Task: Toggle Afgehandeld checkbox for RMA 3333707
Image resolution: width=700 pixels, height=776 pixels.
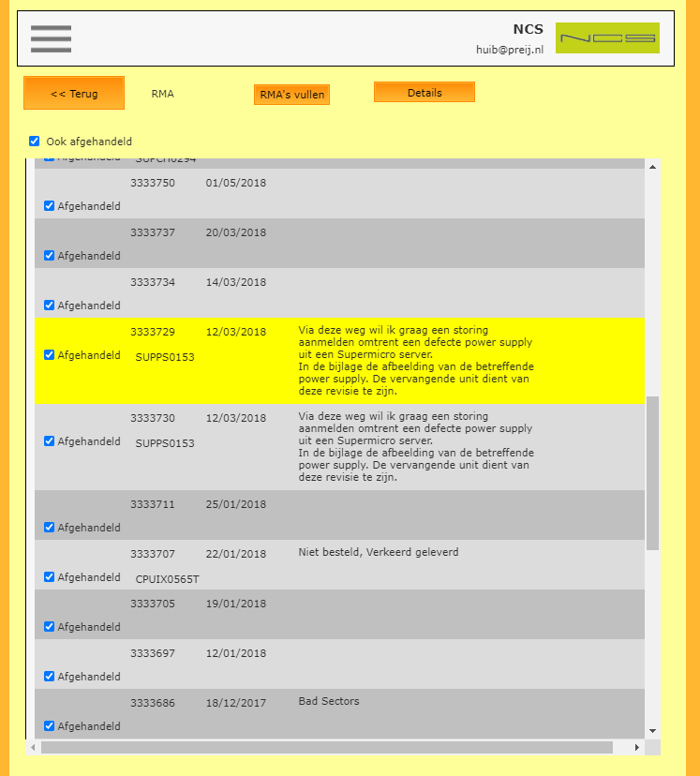Action: 49,576
